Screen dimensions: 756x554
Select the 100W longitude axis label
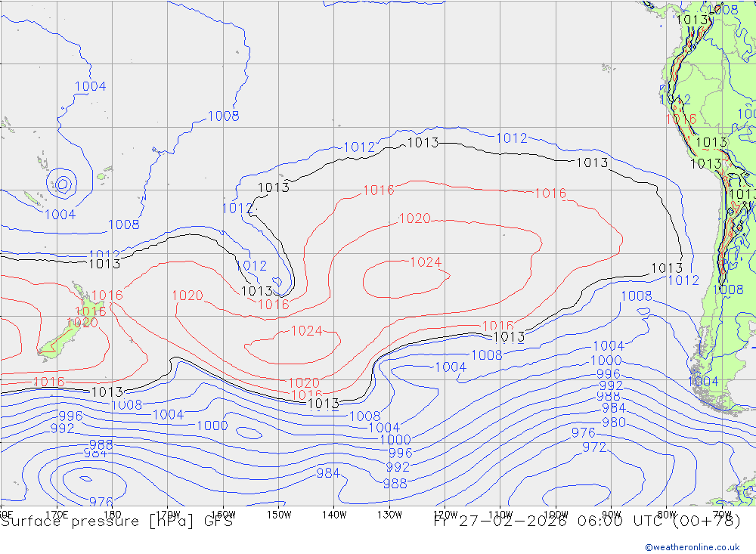coord(556,515)
